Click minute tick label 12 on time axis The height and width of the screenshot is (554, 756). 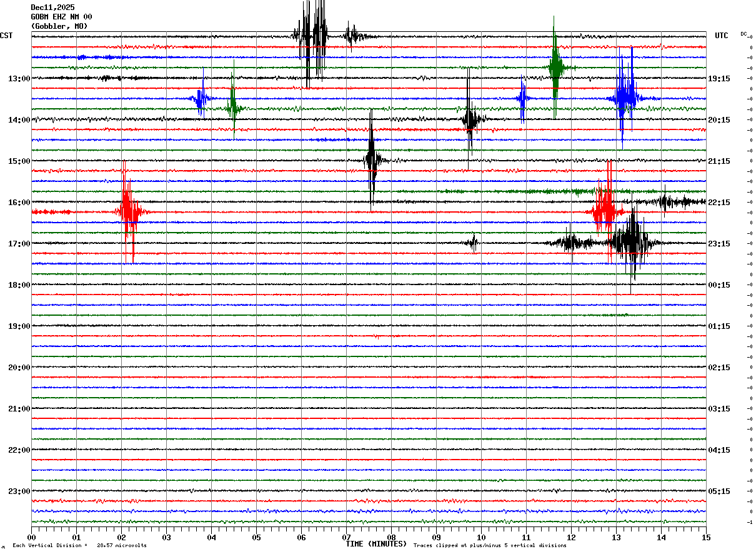click(571, 537)
